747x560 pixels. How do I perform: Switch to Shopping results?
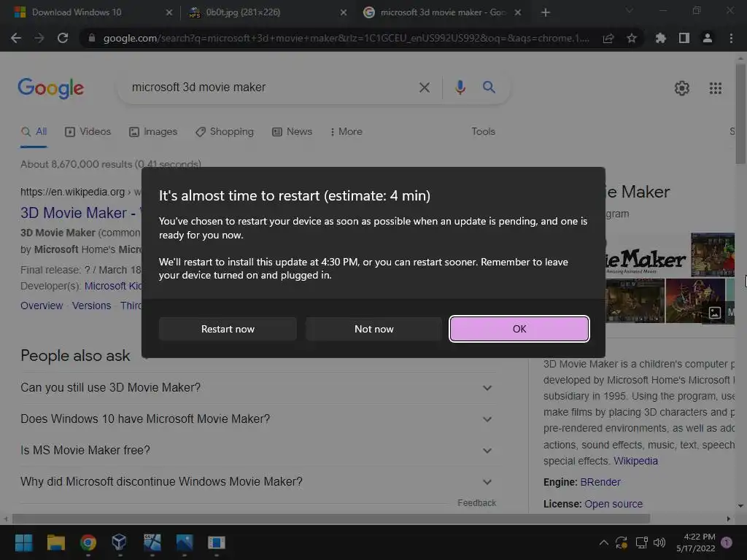pos(225,131)
